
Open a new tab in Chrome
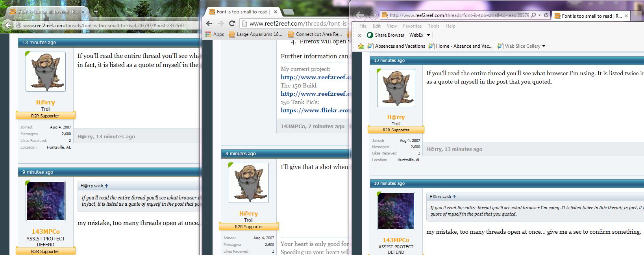tap(288, 12)
